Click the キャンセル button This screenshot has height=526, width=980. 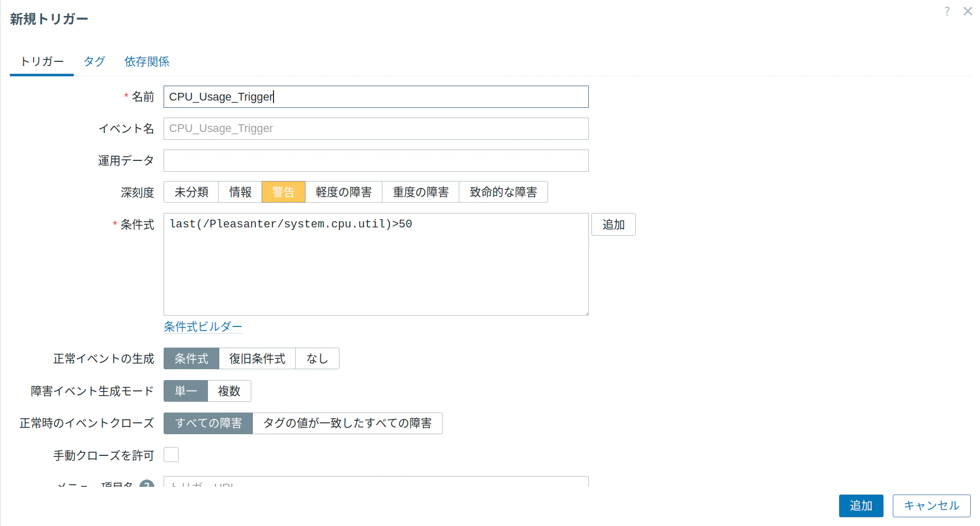(931, 506)
